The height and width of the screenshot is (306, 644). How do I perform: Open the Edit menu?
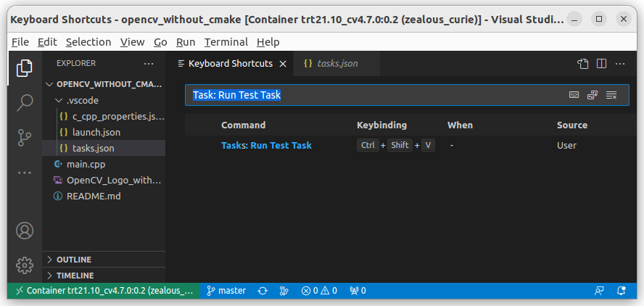coord(47,42)
